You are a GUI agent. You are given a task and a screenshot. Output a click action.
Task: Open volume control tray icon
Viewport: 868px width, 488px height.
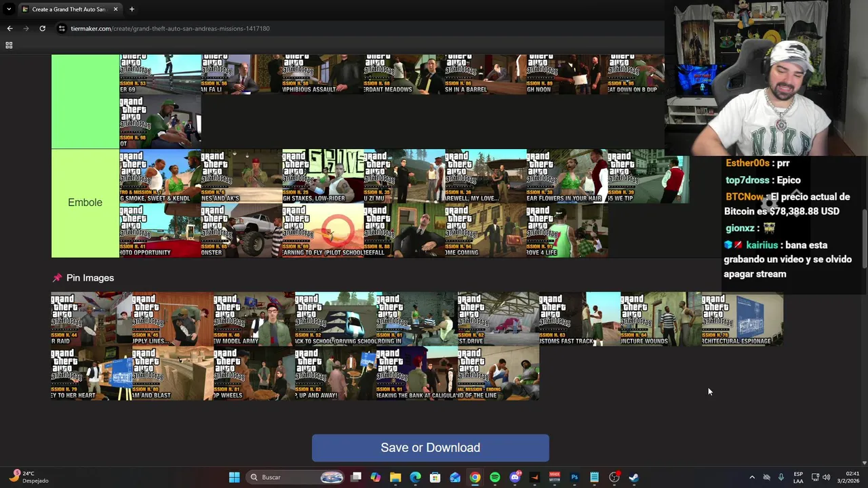826,477
